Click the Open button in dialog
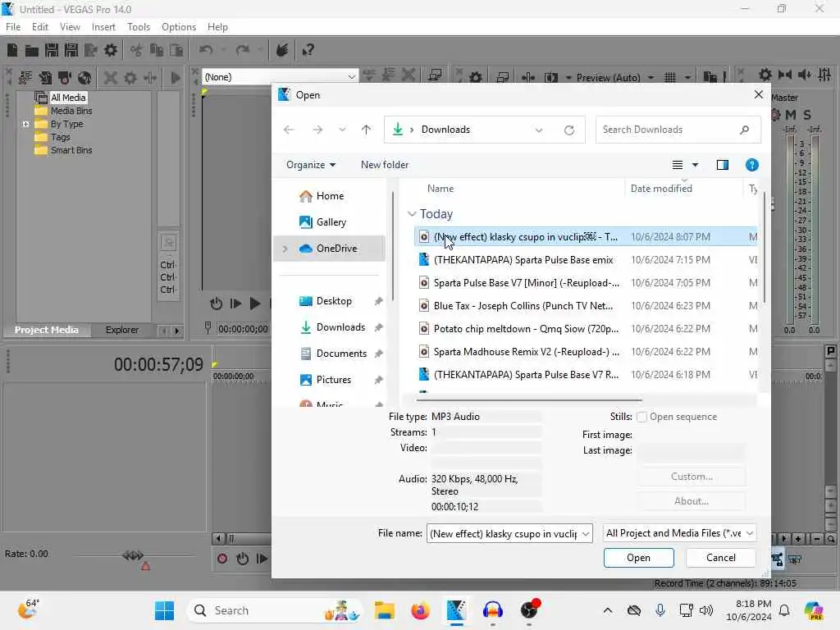This screenshot has width=840, height=630. [x=638, y=558]
